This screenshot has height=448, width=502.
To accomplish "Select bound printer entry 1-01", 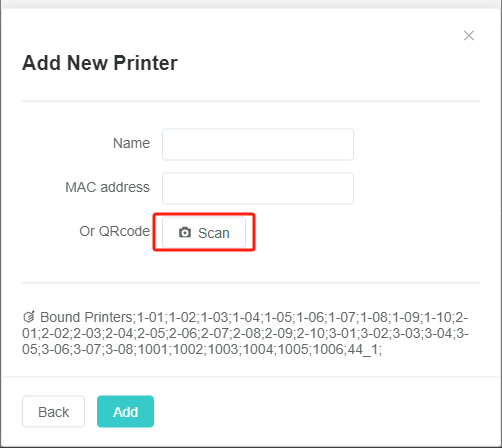I will coord(151,317).
